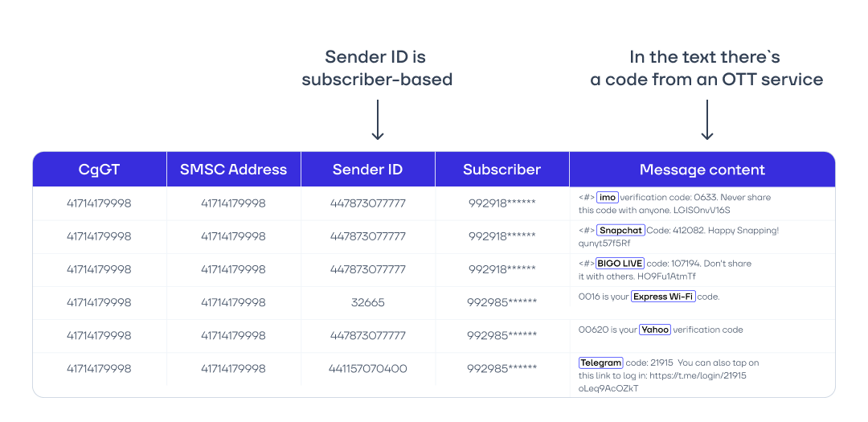Image resolution: width=868 pixels, height=422 pixels.
Task: Select the Telegram tag in the last row
Action: (600, 363)
